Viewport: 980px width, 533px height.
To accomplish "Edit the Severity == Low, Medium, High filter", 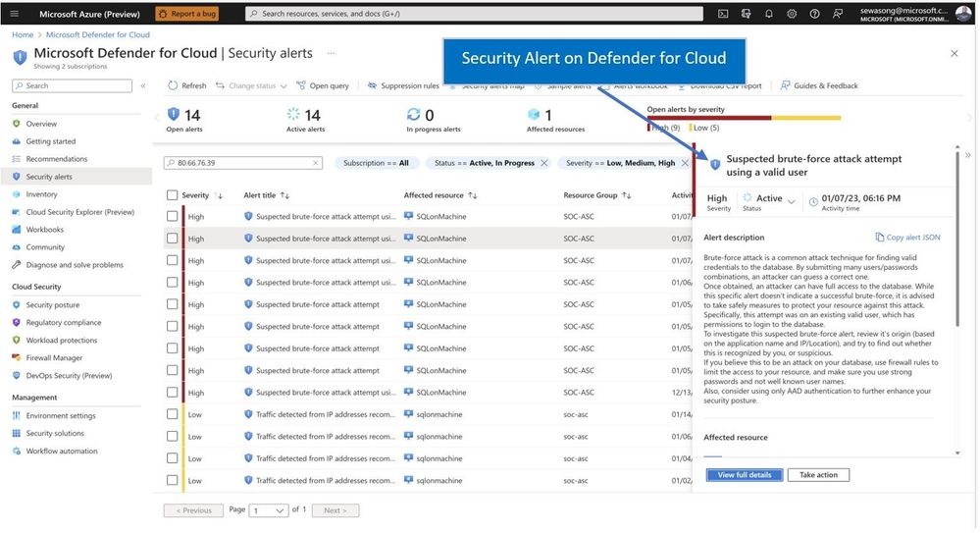I will [x=620, y=163].
